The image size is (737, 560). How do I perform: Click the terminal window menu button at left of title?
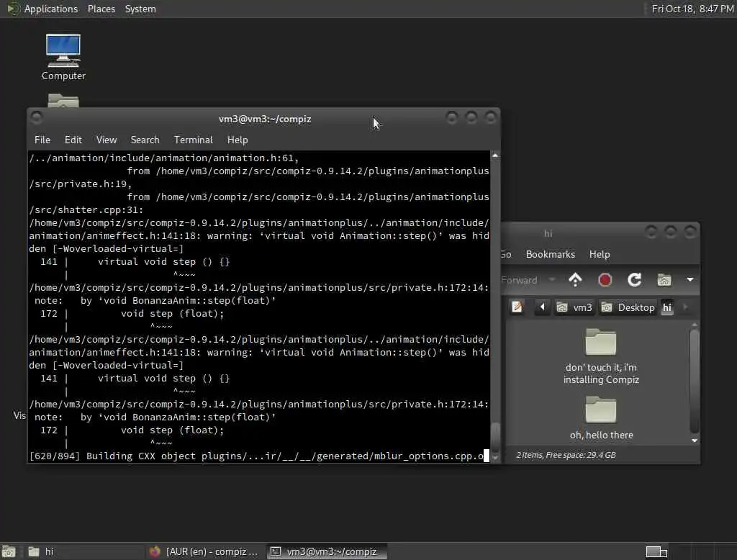tap(37, 117)
